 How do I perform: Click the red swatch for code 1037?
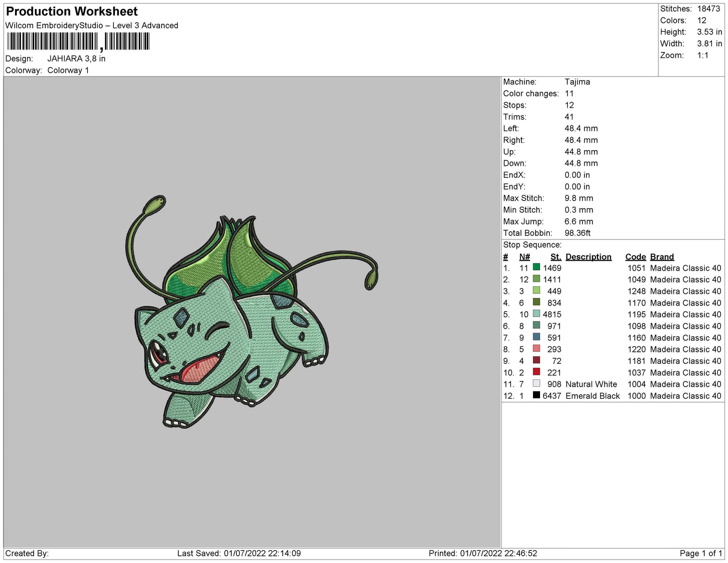point(537,372)
